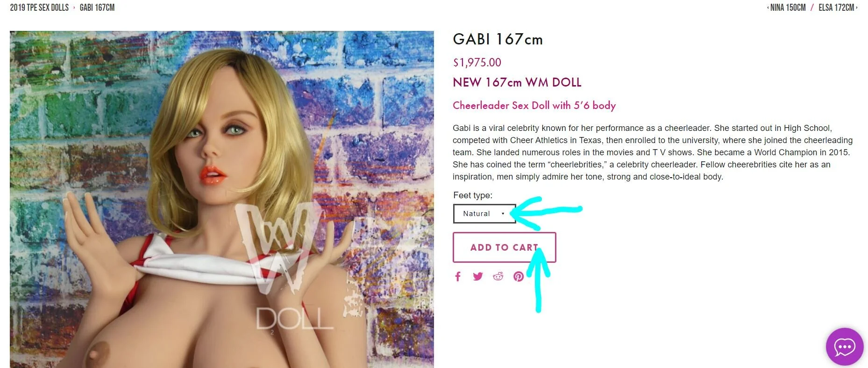This screenshot has height=368, width=868.
Task: Open the purple live chat bubble
Action: (845, 346)
